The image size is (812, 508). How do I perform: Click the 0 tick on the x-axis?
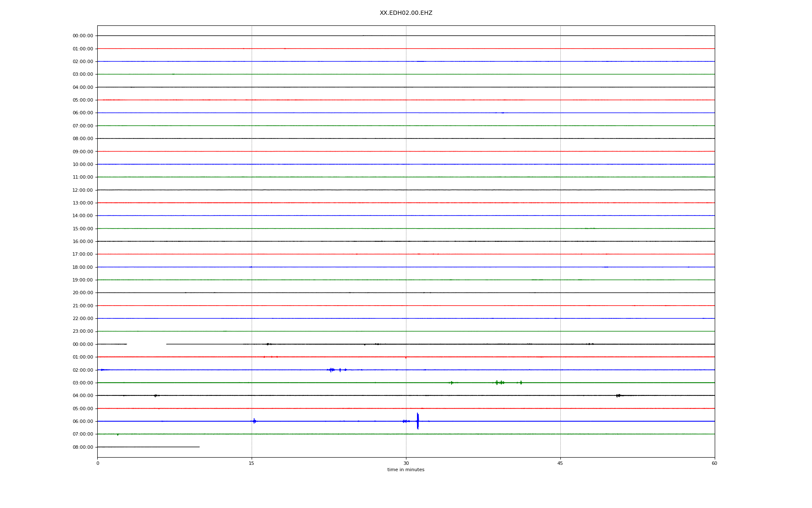[x=98, y=463]
